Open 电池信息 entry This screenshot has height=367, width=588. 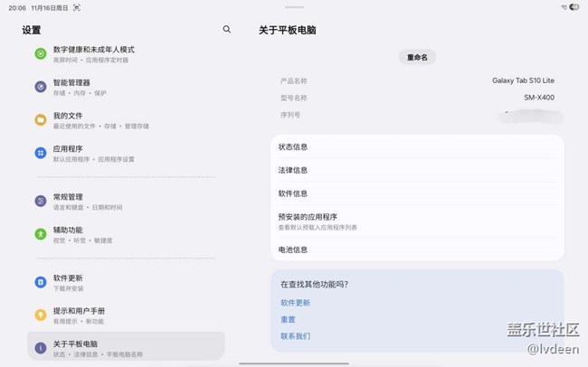(416, 249)
